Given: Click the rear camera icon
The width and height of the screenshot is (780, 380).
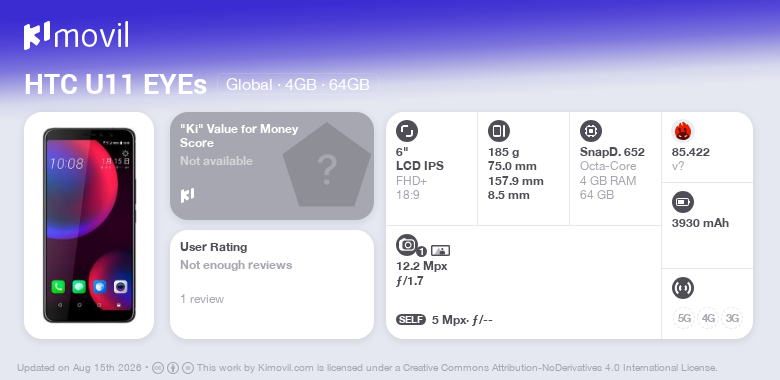Looking at the screenshot, I should [407, 245].
